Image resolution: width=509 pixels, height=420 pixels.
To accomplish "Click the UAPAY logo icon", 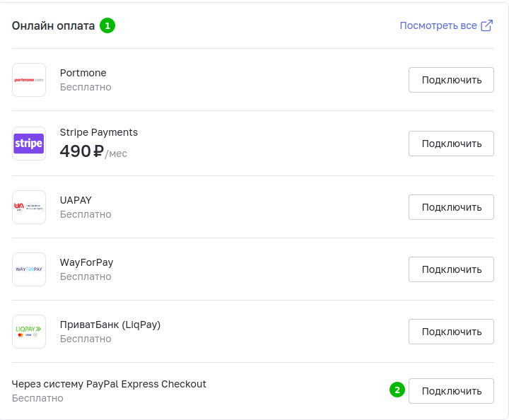I will coord(29,207).
